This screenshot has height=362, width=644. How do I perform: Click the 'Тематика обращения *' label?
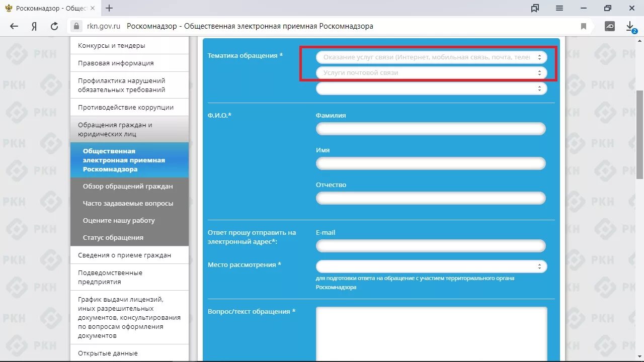click(245, 55)
